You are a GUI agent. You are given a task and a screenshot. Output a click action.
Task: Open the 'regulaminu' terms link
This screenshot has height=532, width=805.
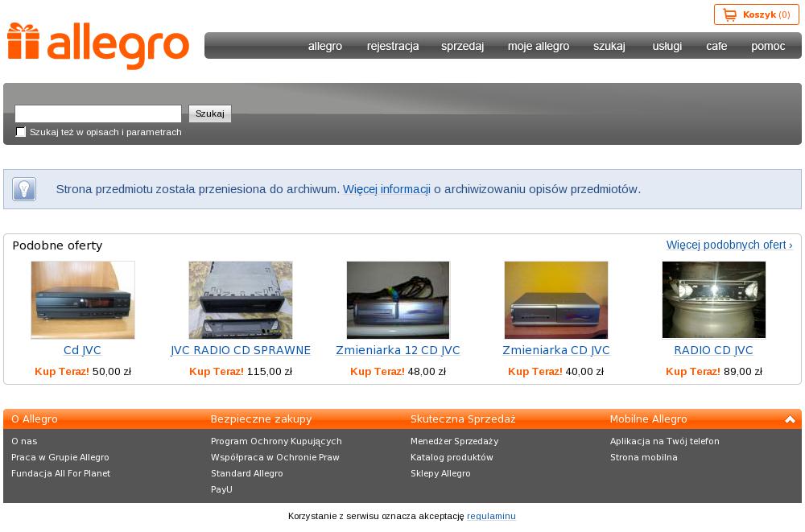click(x=491, y=516)
